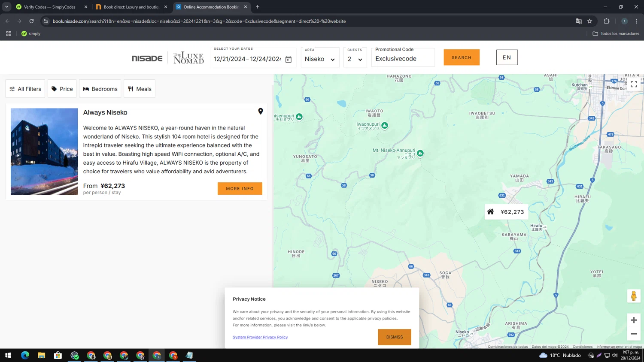Screen dimensions: 644x362
Task: Click the orange SEARCH button
Action: 462,57
